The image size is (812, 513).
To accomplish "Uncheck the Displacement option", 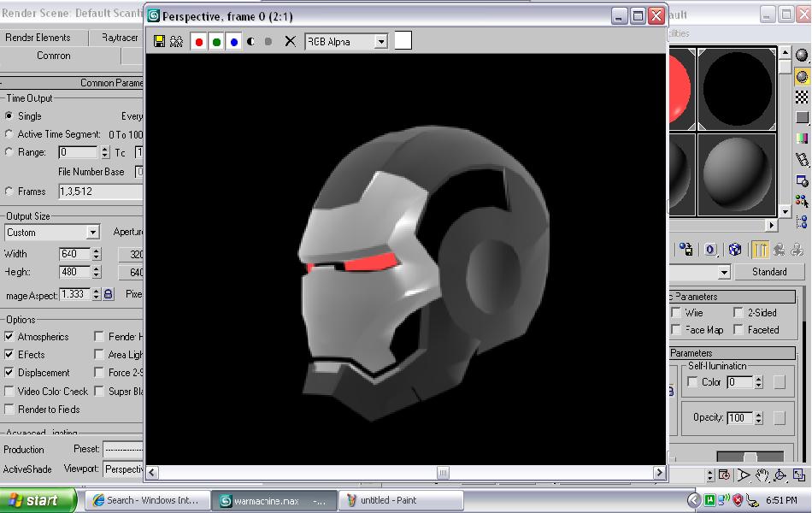I will click(9, 373).
